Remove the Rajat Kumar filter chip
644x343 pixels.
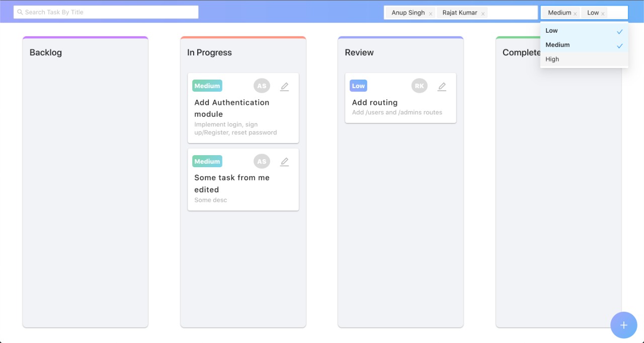click(482, 13)
